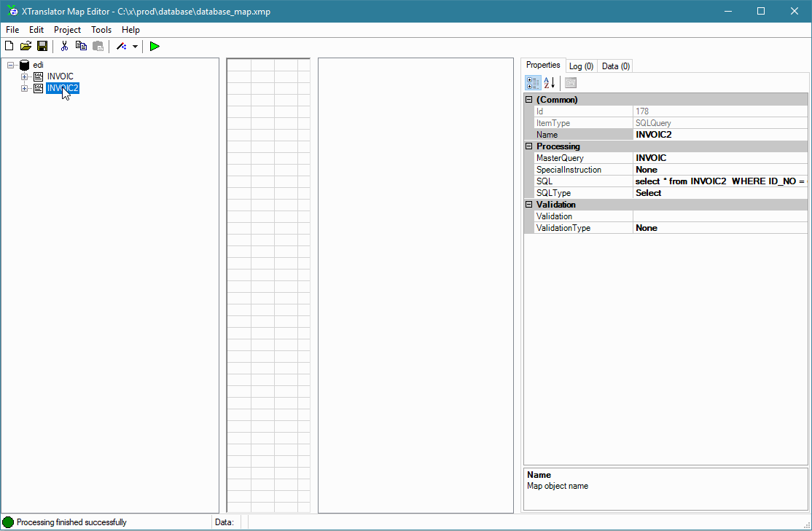812x531 pixels.
Task: Click 'Map object name' description text
Action: 557,486
